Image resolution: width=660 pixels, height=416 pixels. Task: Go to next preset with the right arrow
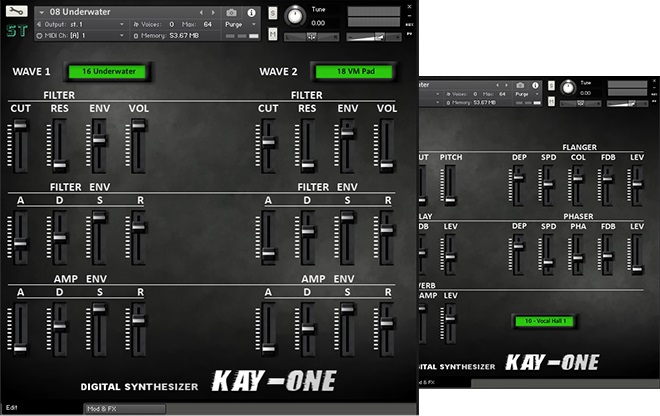coord(213,13)
